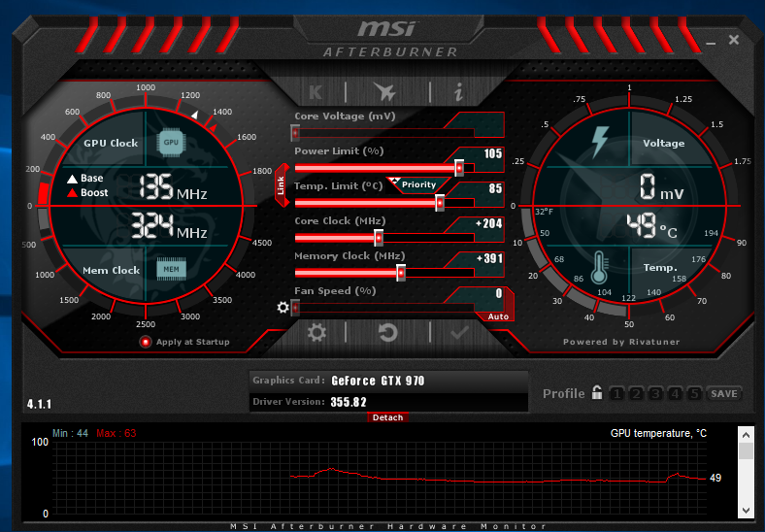Open the information i icon
The height and width of the screenshot is (532, 765).
(458, 91)
